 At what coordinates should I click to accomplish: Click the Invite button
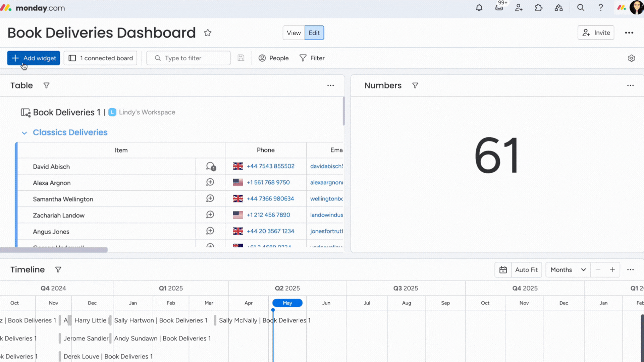point(596,33)
